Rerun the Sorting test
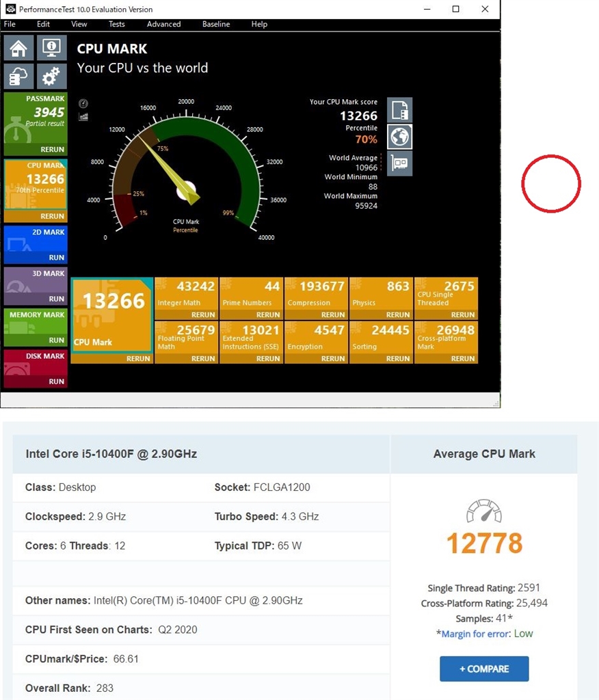The width and height of the screenshot is (599, 700). pos(398,358)
